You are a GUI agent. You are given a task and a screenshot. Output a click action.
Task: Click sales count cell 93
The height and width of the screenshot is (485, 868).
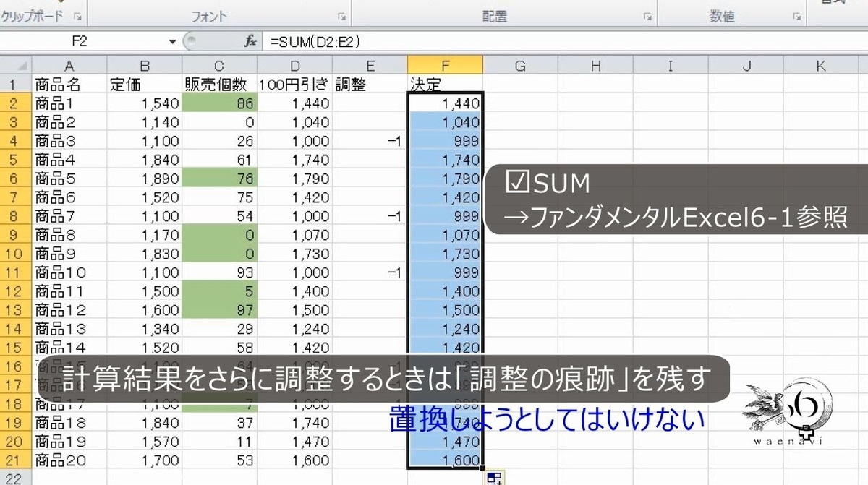pyautogui.click(x=219, y=272)
